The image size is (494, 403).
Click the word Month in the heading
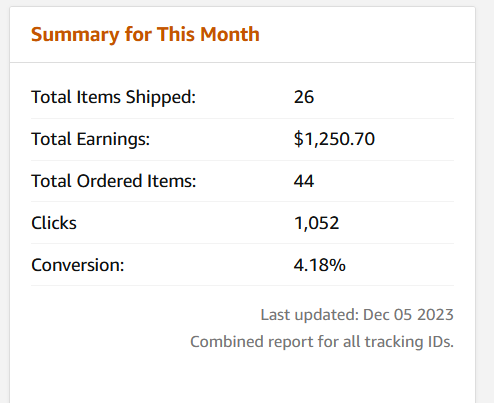click(230, 34)
